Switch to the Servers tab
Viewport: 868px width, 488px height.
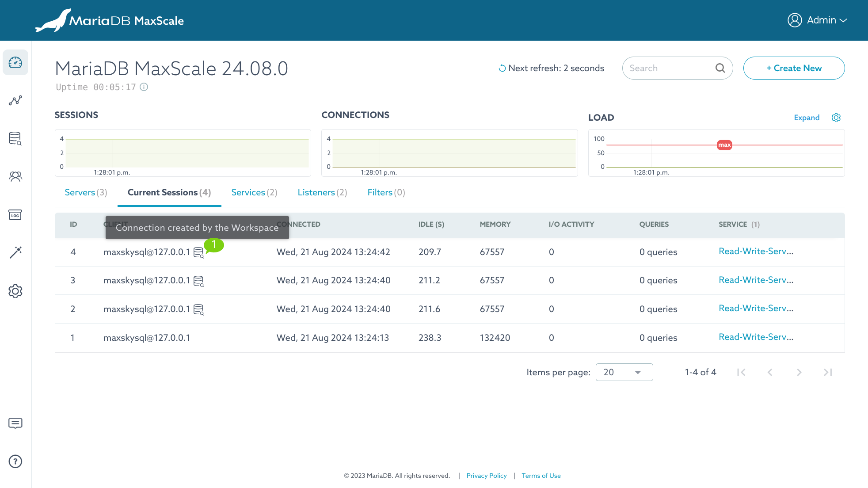click(x=86, y=192)
